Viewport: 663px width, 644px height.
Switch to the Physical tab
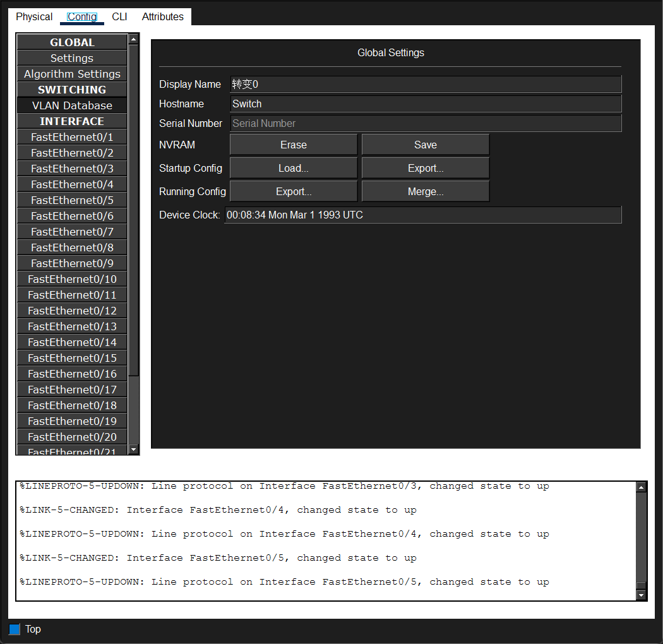point(34,16)
